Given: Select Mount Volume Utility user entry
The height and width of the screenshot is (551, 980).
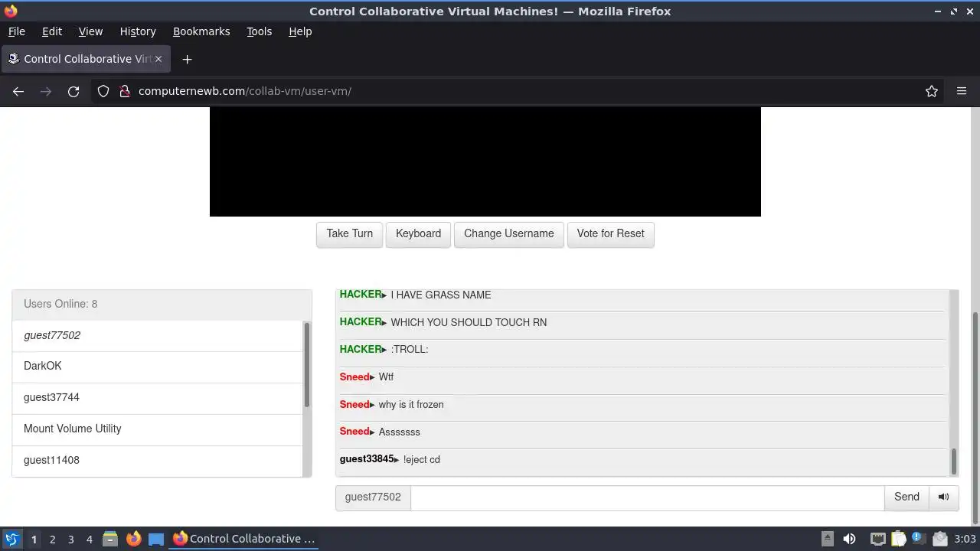Looking at the screenshot, I should 158,429.
